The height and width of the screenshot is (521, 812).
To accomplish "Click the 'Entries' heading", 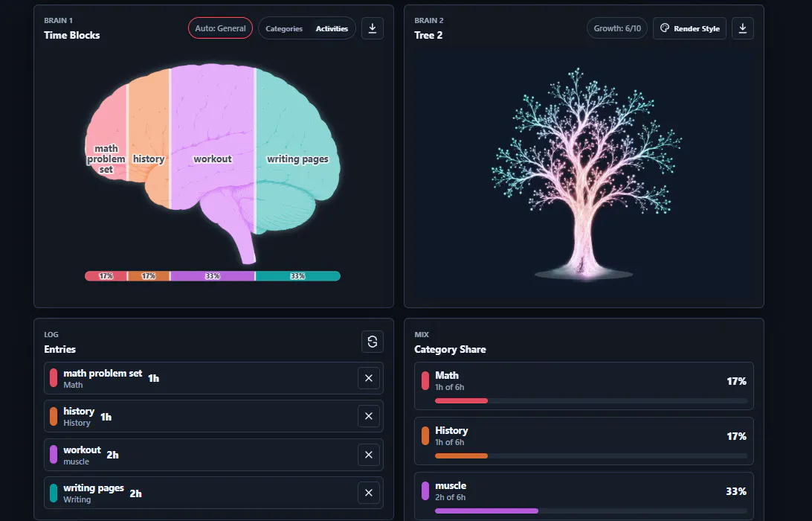I will [x=59, y=349].
